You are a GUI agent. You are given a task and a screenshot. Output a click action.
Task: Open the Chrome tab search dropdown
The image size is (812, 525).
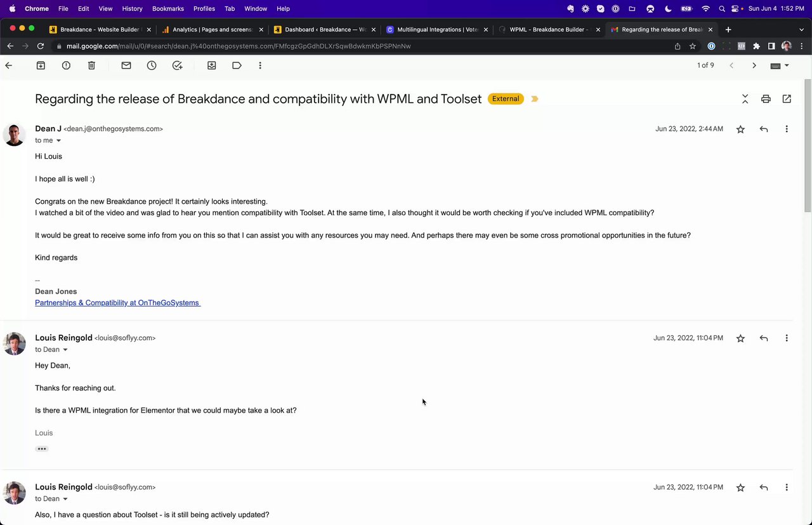801,29
